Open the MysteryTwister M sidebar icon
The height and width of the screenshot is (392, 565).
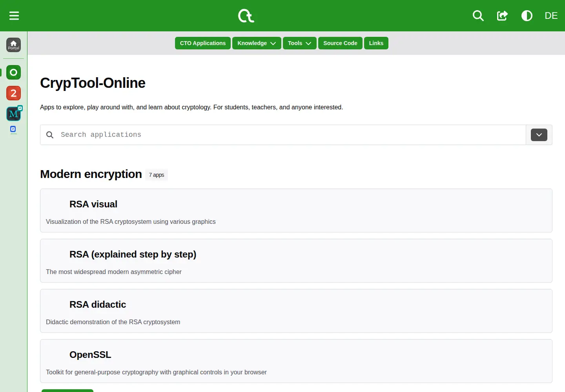(14, 114)
